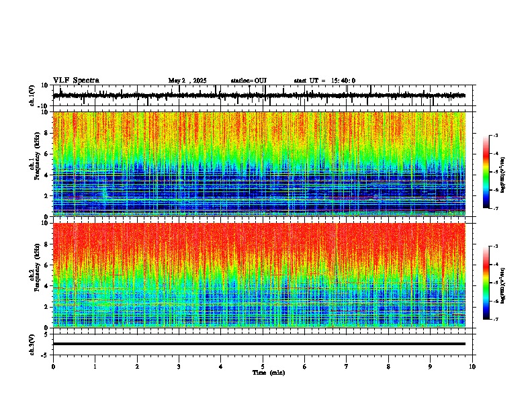Click time axis tick label '0'
532x411 pixels.
point(53,367)
